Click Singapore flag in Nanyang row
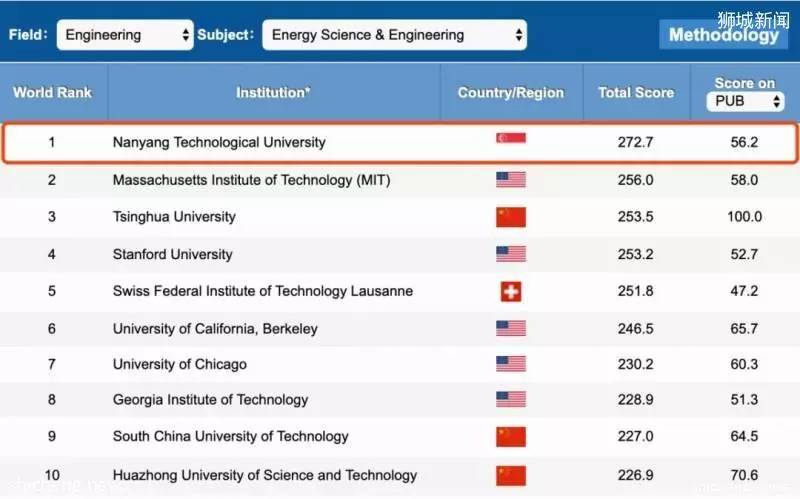800x499 pixels. click(x=511, y=138)
